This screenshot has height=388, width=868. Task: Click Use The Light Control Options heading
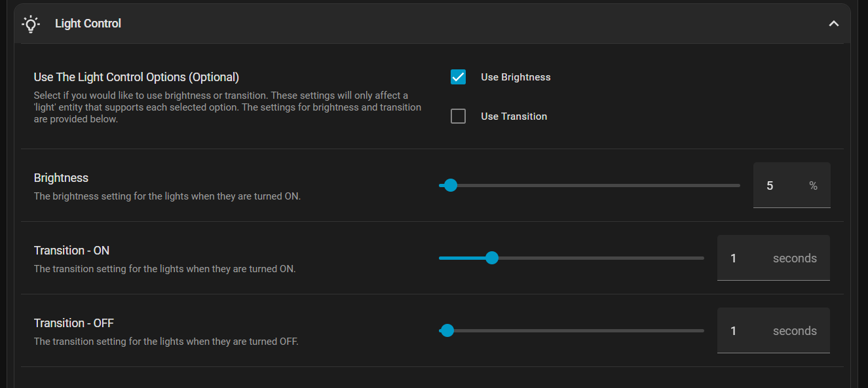(x=136, y=77)
